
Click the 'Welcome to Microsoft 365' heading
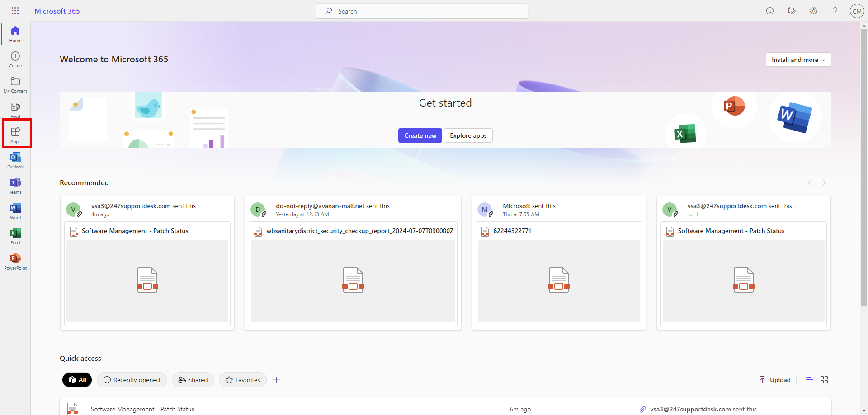[x=114, y=59]
